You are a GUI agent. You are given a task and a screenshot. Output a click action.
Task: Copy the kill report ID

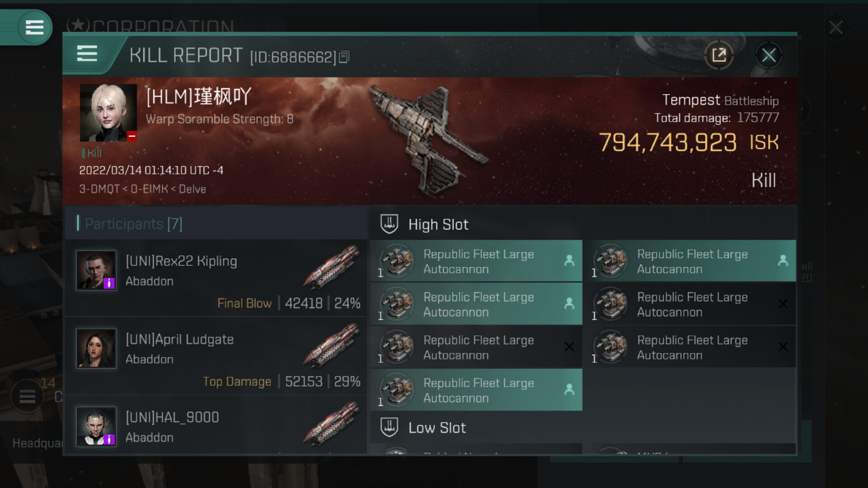click(344, 57)
